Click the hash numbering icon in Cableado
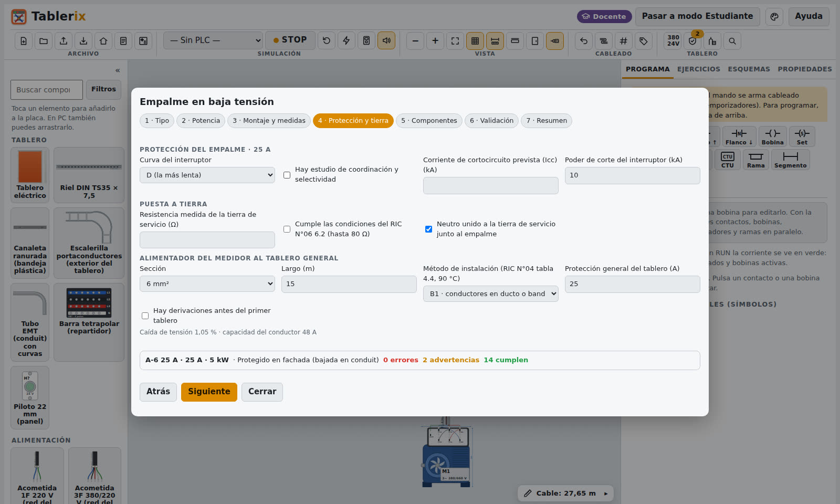The image size is (840, 504). pyautogui.click(x=624, y=41)
